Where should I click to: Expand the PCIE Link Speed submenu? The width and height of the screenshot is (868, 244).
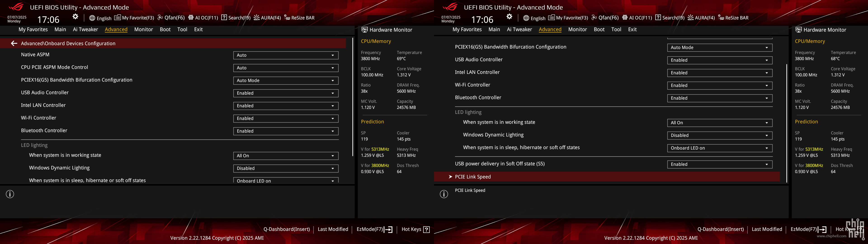pyautogui.click(x=607, y=177)
